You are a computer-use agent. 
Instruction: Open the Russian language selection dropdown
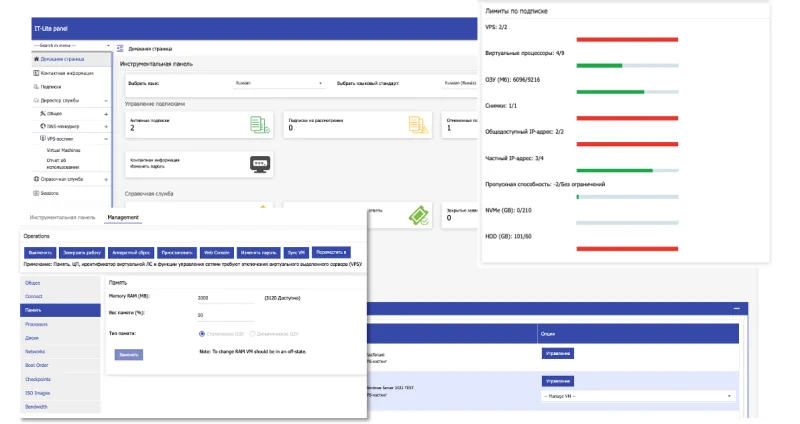279,83
